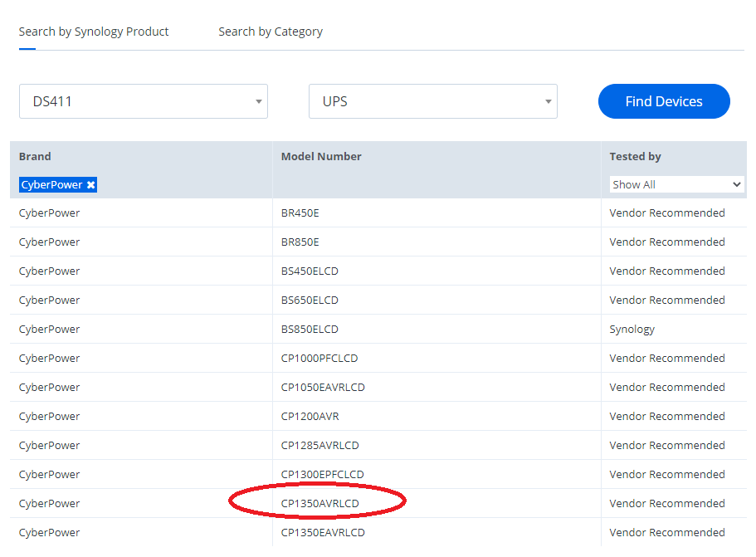Image resolution: width=756 pixels, height=557 pixels.
Task: Click Vendor Recommended for CP1200AVR row
Action: tap(667, 416)
